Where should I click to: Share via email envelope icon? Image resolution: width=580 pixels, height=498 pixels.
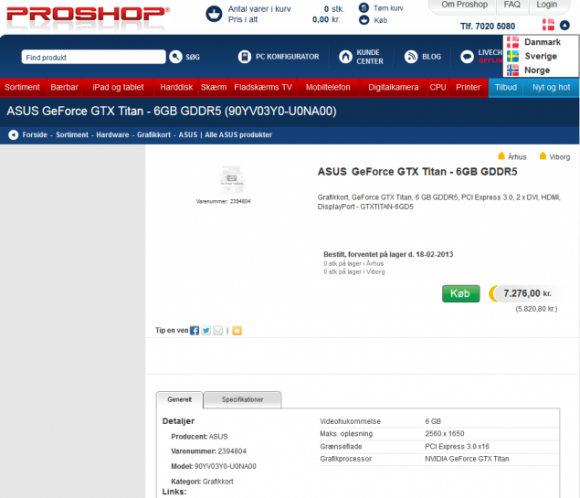(218, 330)
